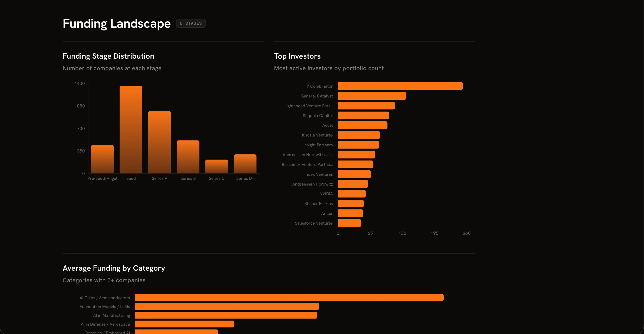Click the 'General Catalyst' label

click(x=316, y=96)
